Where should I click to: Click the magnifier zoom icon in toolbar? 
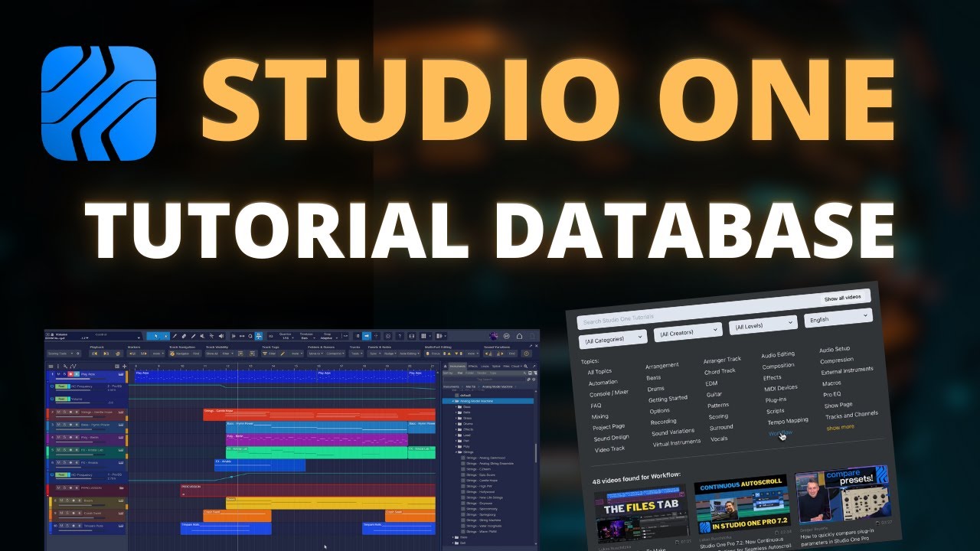pos(250,336)
